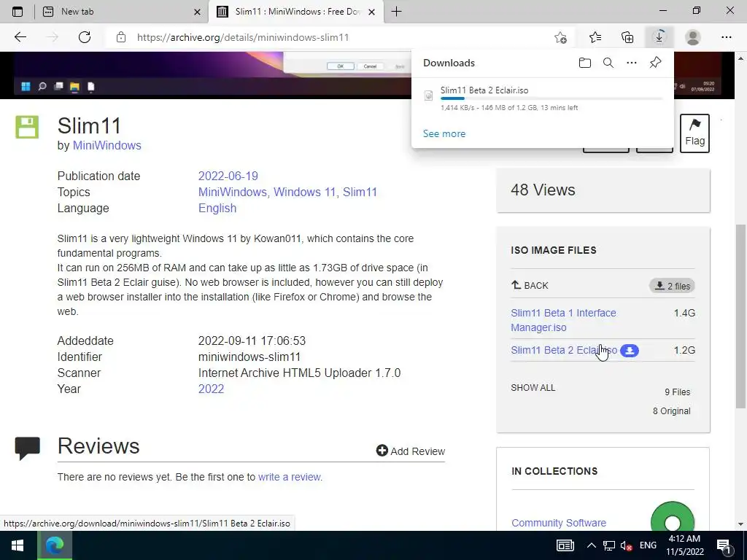
Task: Open the Windows 11 topic link
Action: point(304,192)
